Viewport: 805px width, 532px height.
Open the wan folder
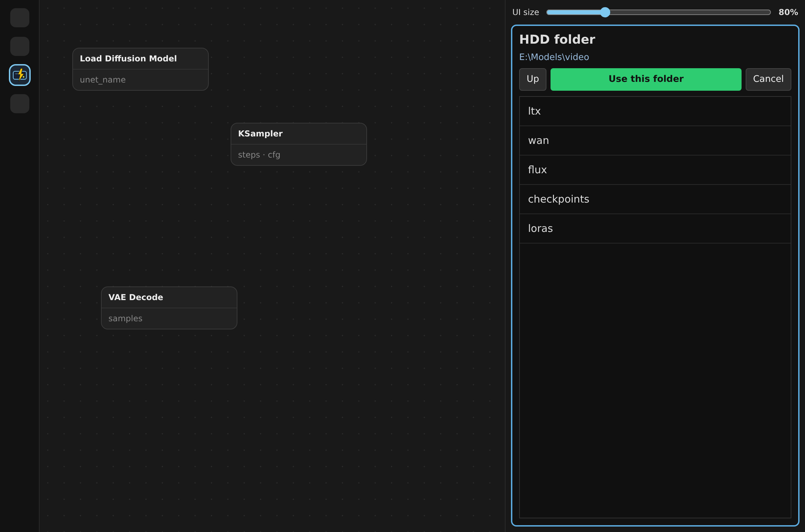tap(655, 141)
